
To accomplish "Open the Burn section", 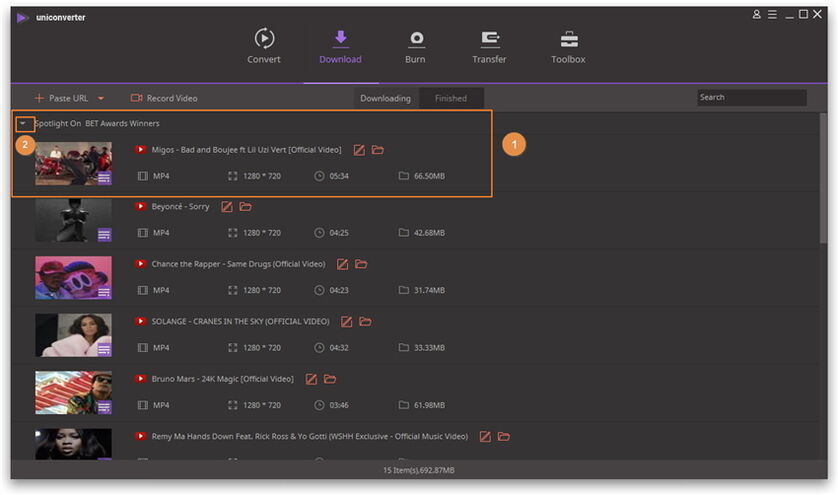I will [x=415, y=47].
